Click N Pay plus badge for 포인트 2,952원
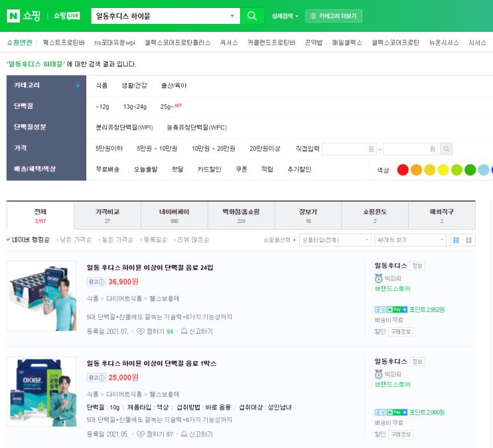Screen dimensions: 493x448 pyautogui.click(x=397, y=309)
